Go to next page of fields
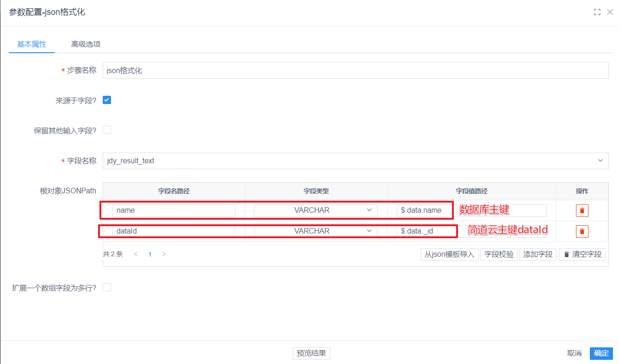619x364 pixels. (x=164, y=254)
